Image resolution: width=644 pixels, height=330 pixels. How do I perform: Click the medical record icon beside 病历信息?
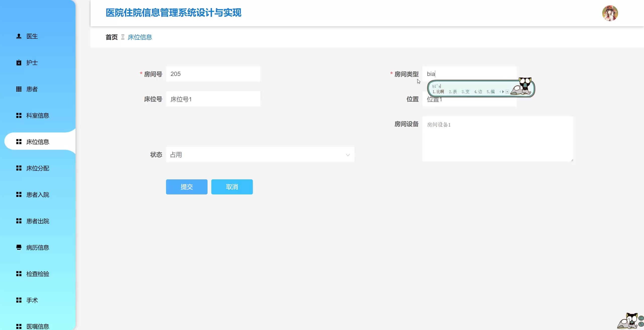click(19, 247)
